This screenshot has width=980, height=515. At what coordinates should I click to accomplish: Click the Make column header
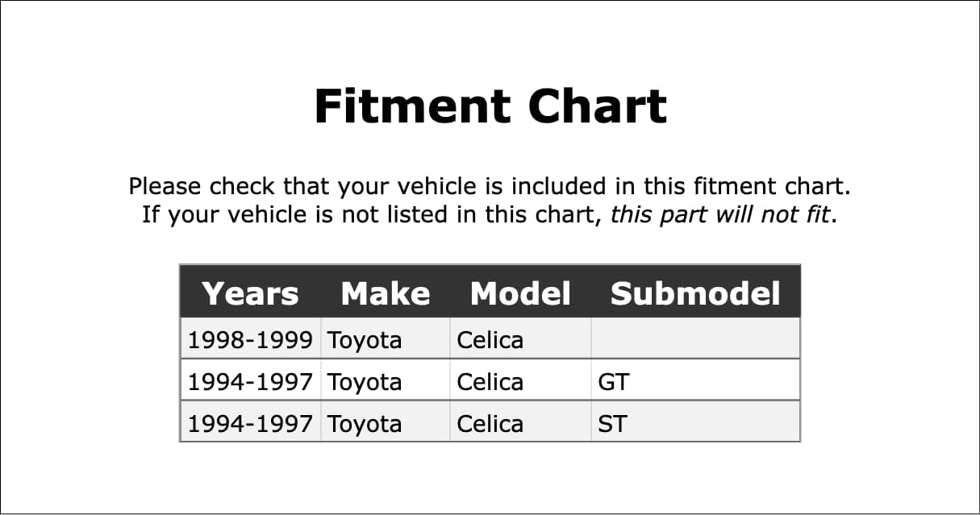coord(385,293)
